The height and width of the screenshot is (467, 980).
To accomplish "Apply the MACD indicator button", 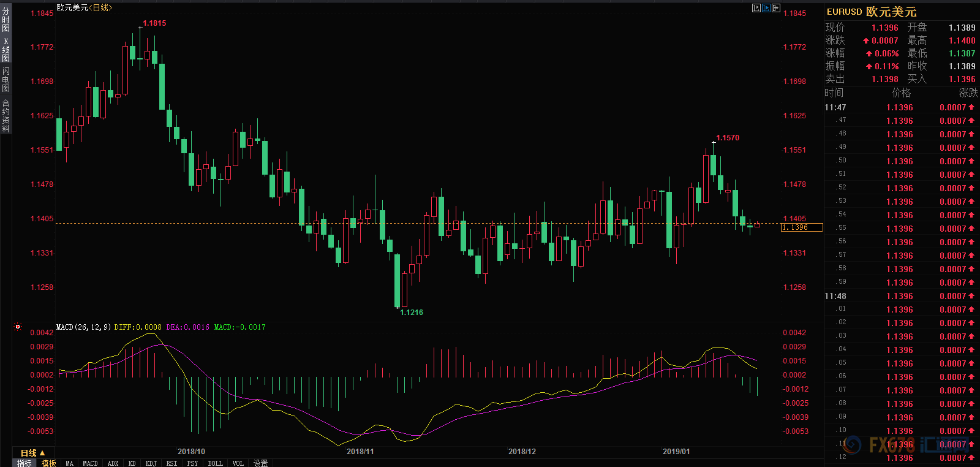I will tap(90, 463).
